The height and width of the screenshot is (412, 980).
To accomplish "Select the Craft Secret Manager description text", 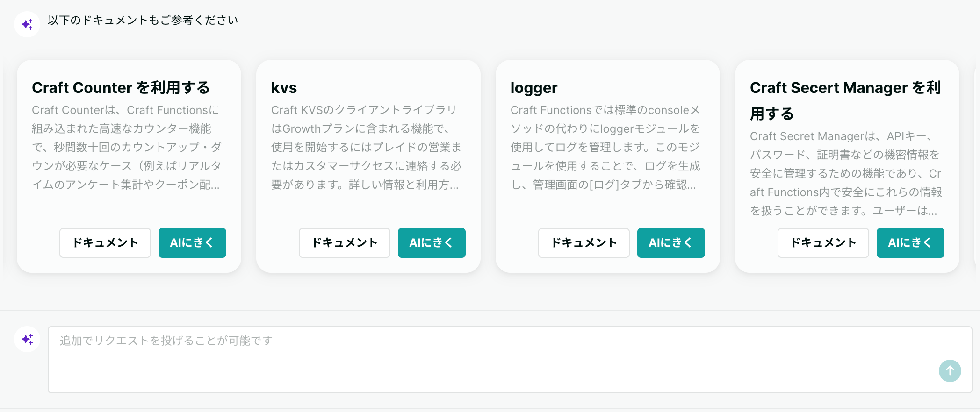I will coord(845,174).
